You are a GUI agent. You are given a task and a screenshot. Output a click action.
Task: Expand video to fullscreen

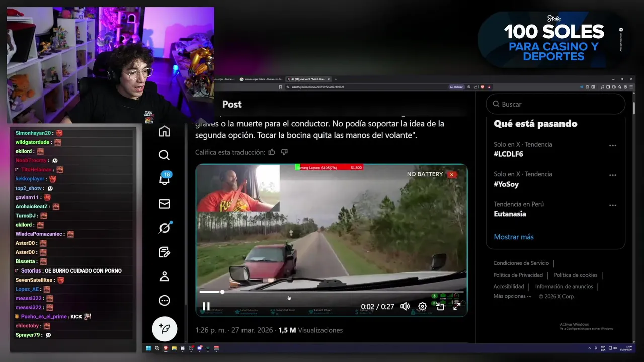[x=457, y=306]
